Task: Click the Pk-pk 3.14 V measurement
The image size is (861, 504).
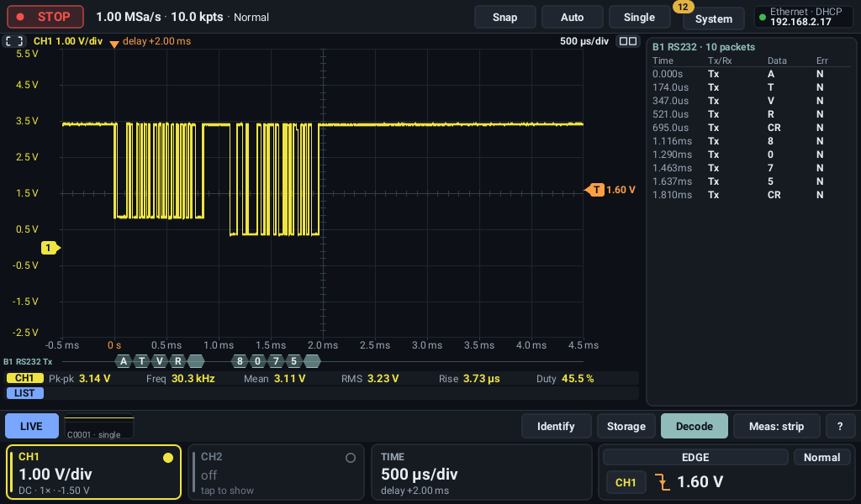Action: click(80, 378)
